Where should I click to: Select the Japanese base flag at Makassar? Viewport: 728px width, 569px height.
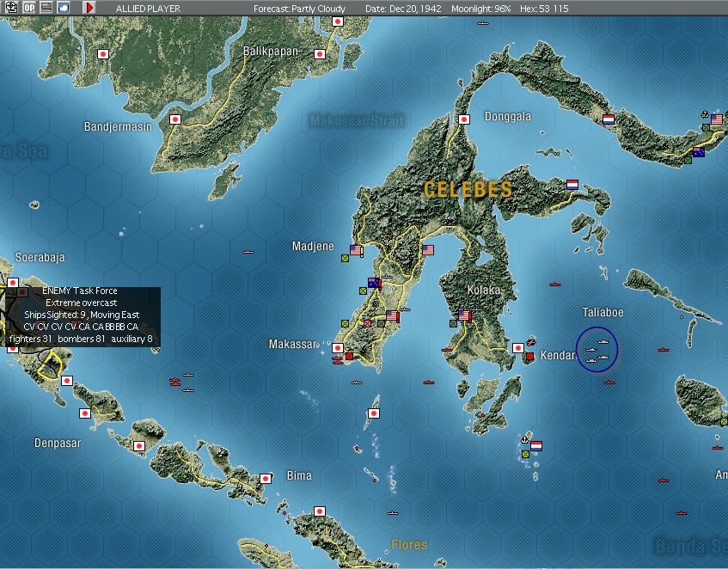(x=338, y=348)
